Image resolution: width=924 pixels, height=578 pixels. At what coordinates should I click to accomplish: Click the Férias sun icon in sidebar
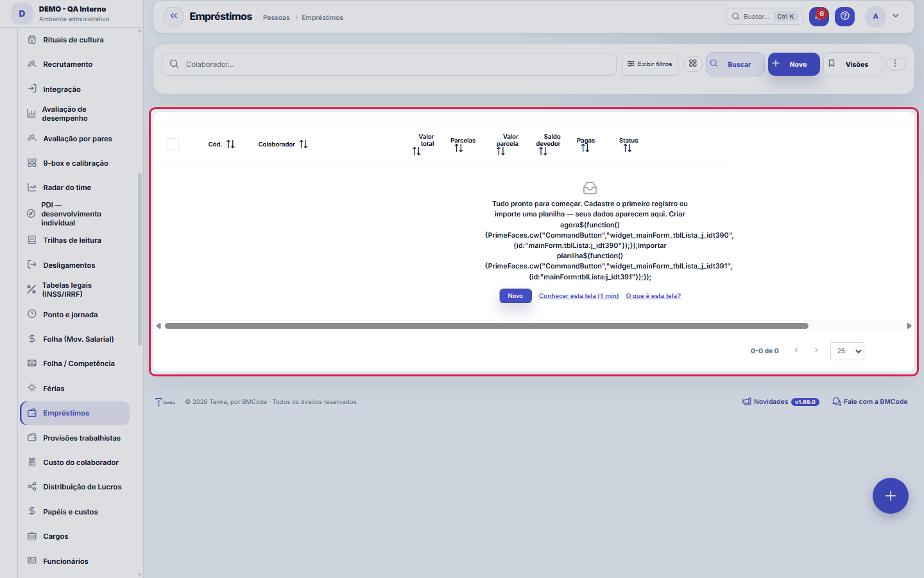[x=32, y=388]
